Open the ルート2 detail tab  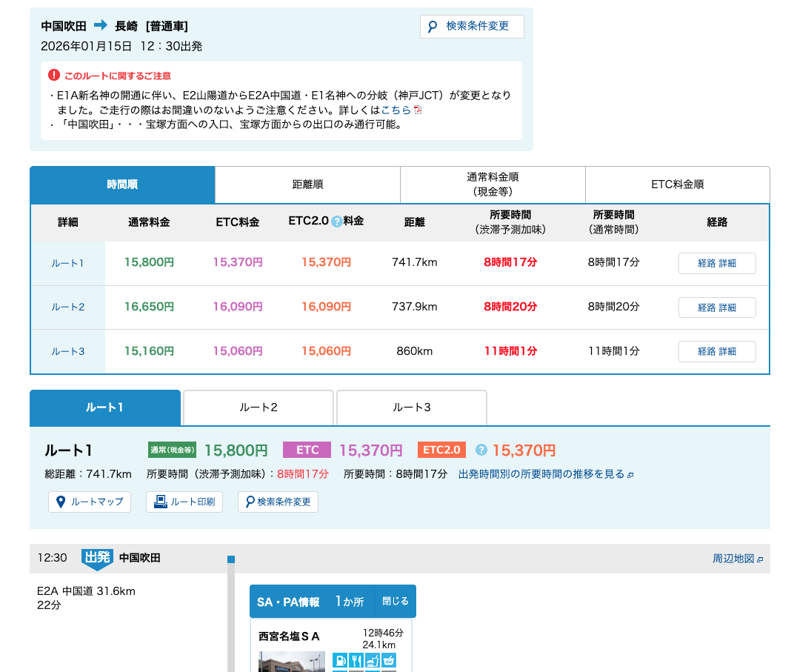(258, 407)
